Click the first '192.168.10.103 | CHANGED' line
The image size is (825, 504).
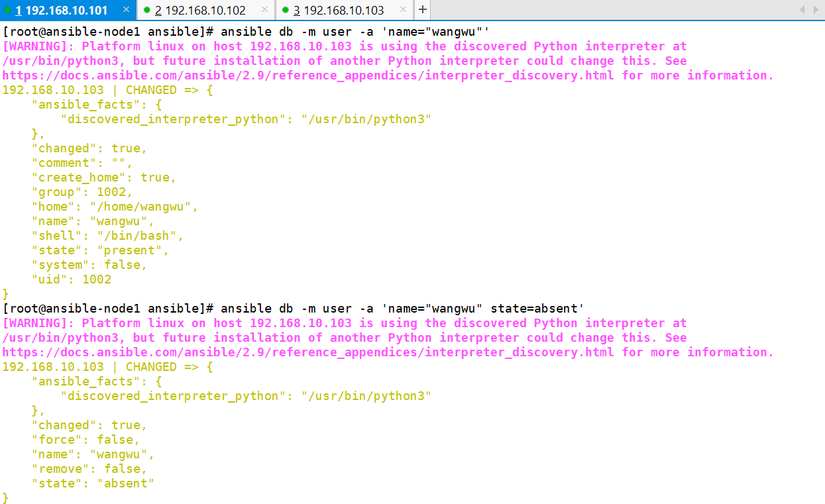point(107,90)
